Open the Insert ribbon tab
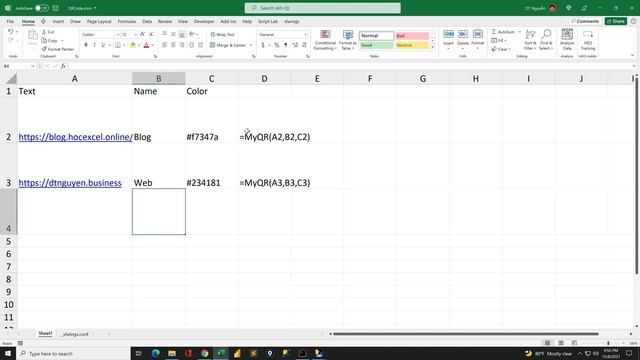Screen dimensions: 640x360 (x=58, y=21)
